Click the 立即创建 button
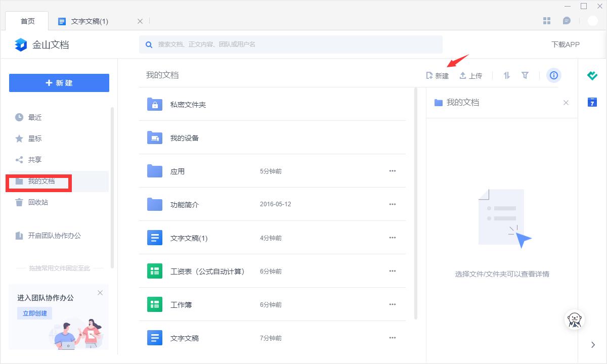The image size is (607, 364). tap(35, 313)
